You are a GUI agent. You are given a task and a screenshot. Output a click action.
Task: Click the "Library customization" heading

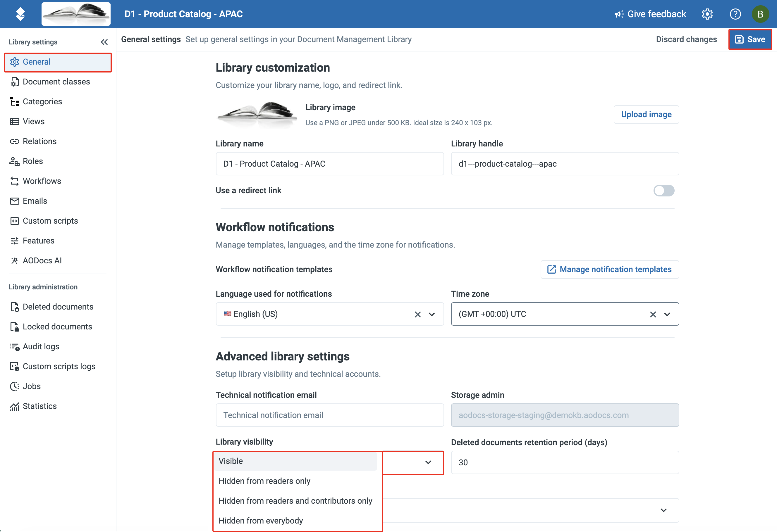(273, 68)
